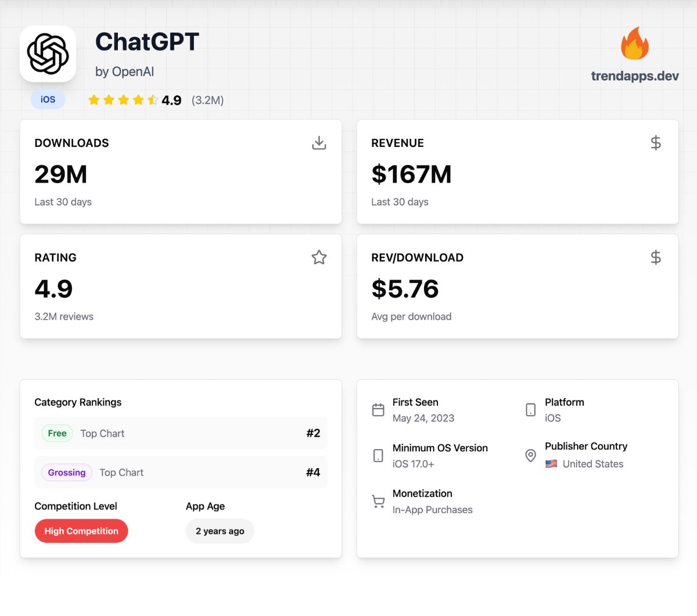Image resolution: width=697 pixels, height=616 pixels.
Task: Click the five-star rating display
Action: coord(123,100)
